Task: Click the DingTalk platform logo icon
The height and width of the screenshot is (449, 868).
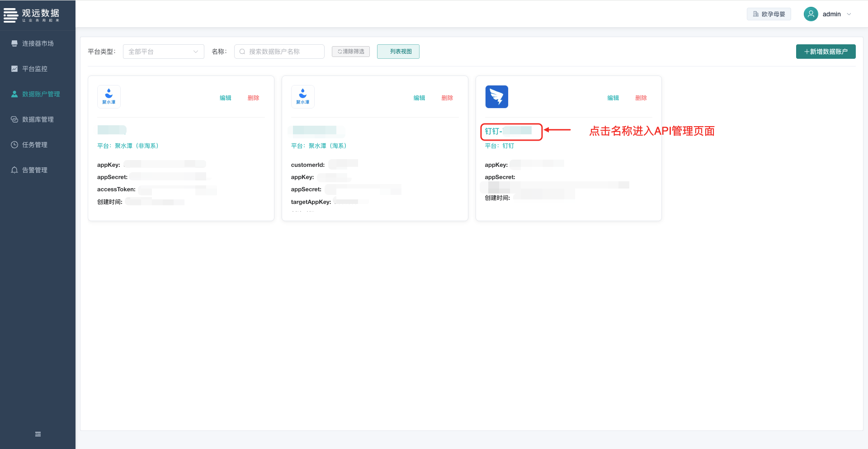Action: click(496, 97)
